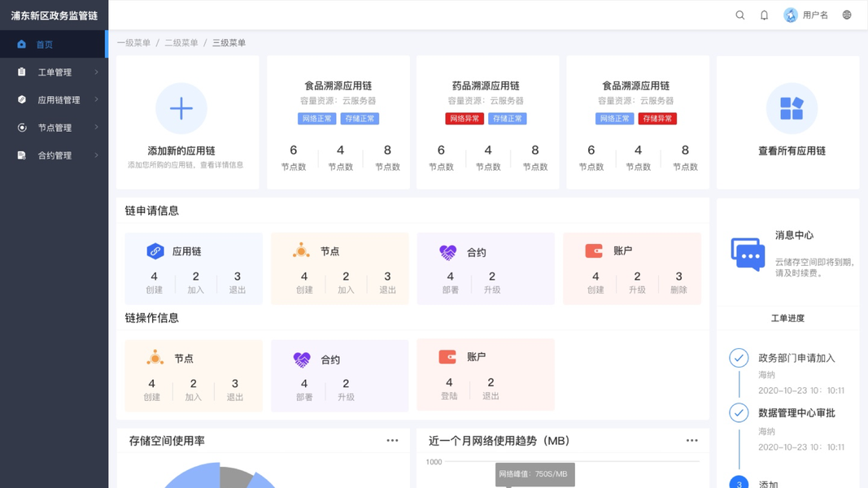
Task: Click 浦东新区政务监管链 title
Action: (x=55, y=15)
